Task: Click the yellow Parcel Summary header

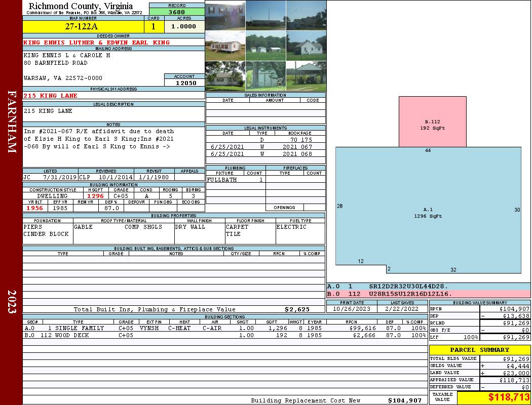Action: coord(479,350)
